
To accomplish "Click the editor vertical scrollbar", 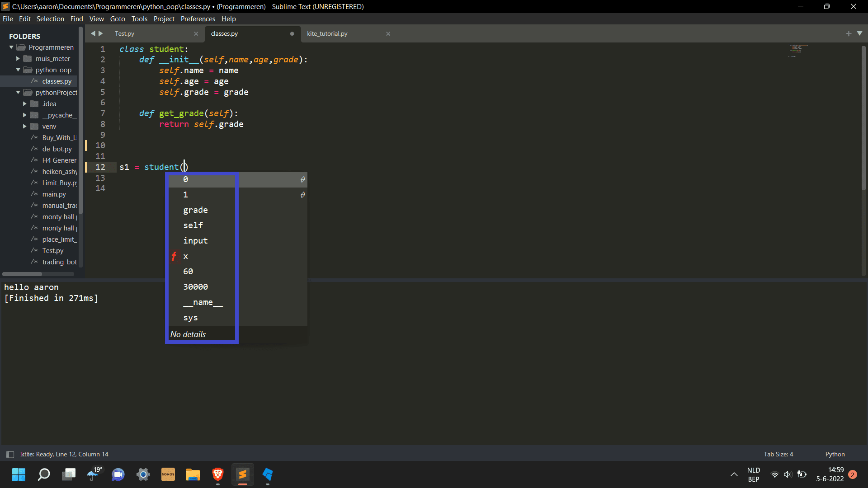I will click(863, 117).
